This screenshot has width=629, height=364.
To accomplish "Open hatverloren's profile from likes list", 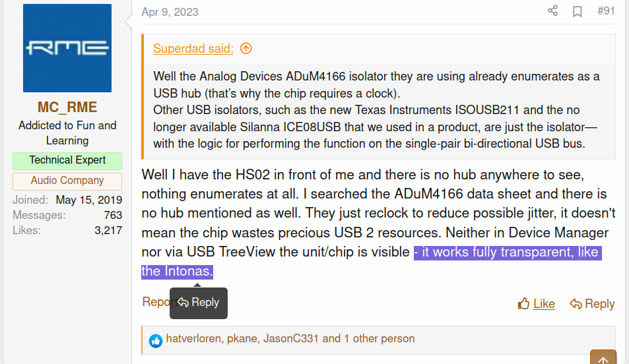I will point(193,339).
